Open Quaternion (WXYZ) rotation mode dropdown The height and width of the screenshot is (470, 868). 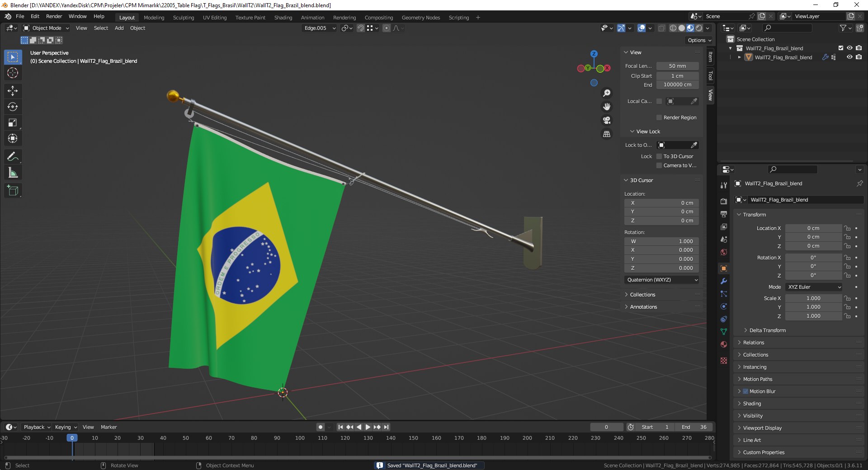[x=662, y=280]
